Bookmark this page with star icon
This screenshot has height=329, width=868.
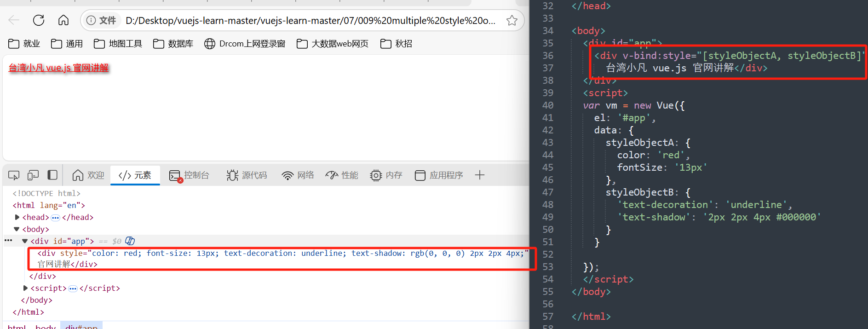tap(512, 20)
